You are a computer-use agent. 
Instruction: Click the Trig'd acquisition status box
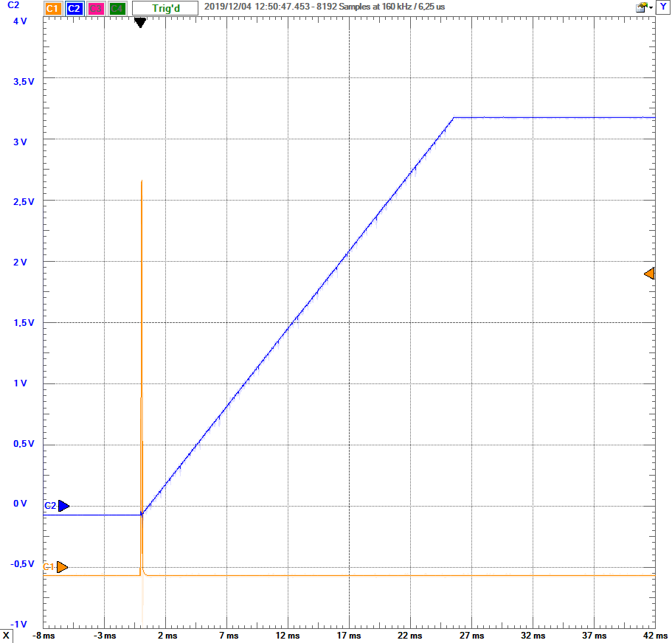point(165,9)
